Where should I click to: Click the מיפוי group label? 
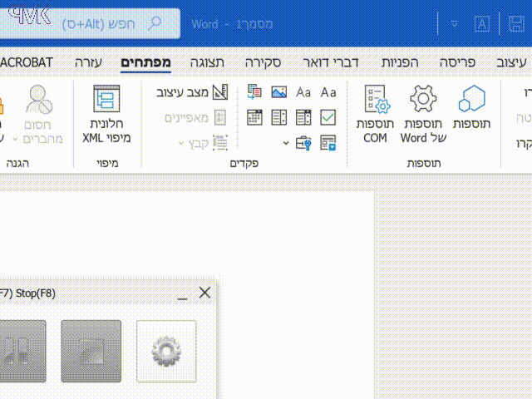pos(107,163)
